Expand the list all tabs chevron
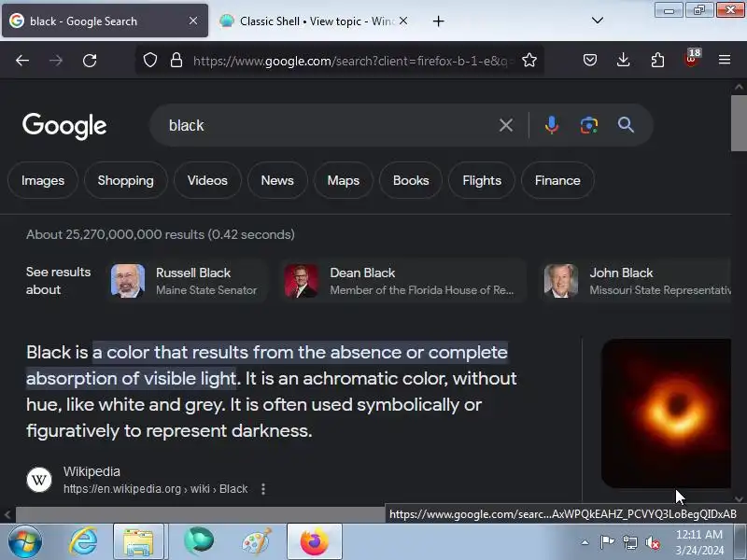The image size is (747, 560). pos(598,21)
